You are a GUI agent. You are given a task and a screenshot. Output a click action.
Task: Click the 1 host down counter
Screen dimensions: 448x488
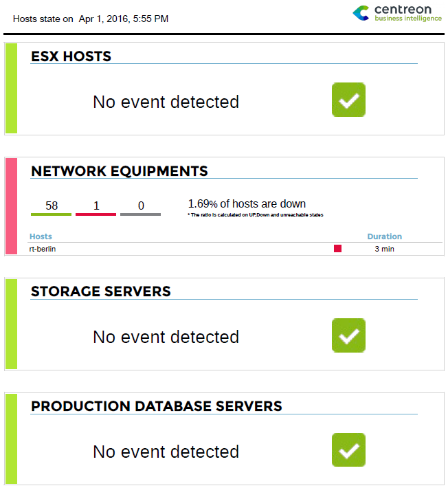pyautogui.click(x=96, y=206)
